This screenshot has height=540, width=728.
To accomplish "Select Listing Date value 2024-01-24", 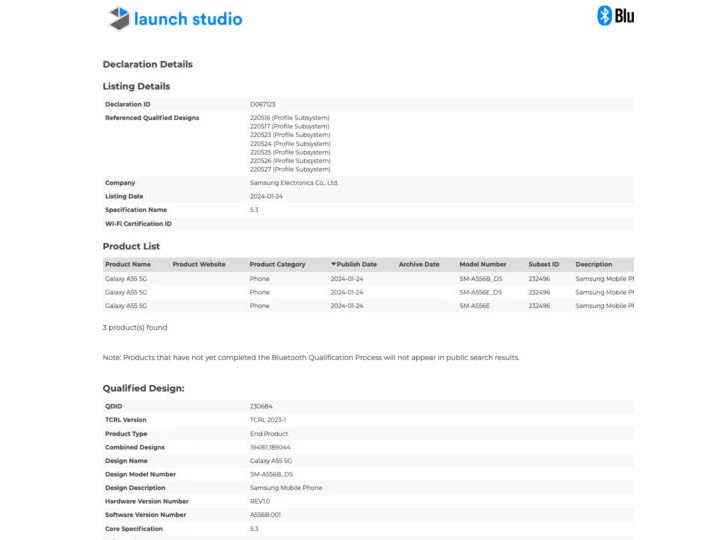I will (266, 196).
